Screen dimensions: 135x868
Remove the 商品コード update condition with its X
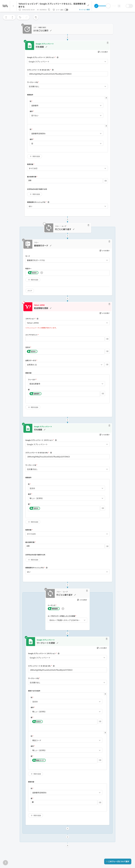[105, 733]
